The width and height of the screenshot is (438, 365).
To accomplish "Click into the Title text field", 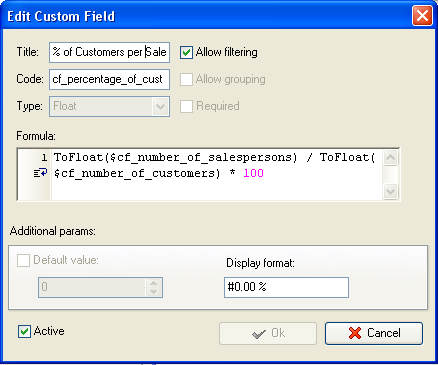I will 109,52.
